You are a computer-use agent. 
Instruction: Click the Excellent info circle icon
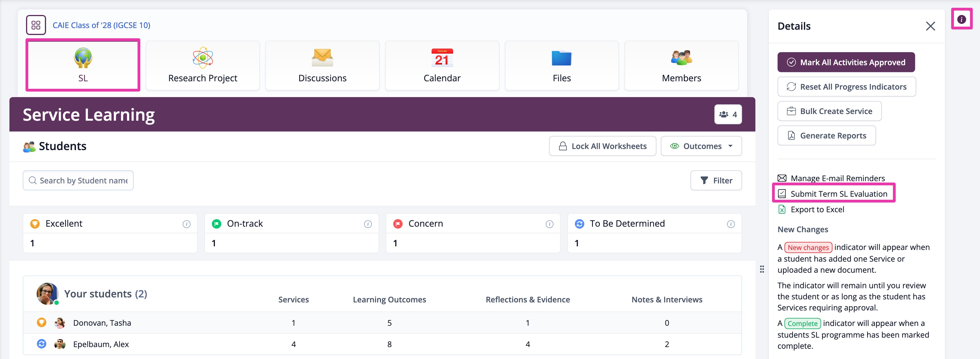[x=186, y=224]
